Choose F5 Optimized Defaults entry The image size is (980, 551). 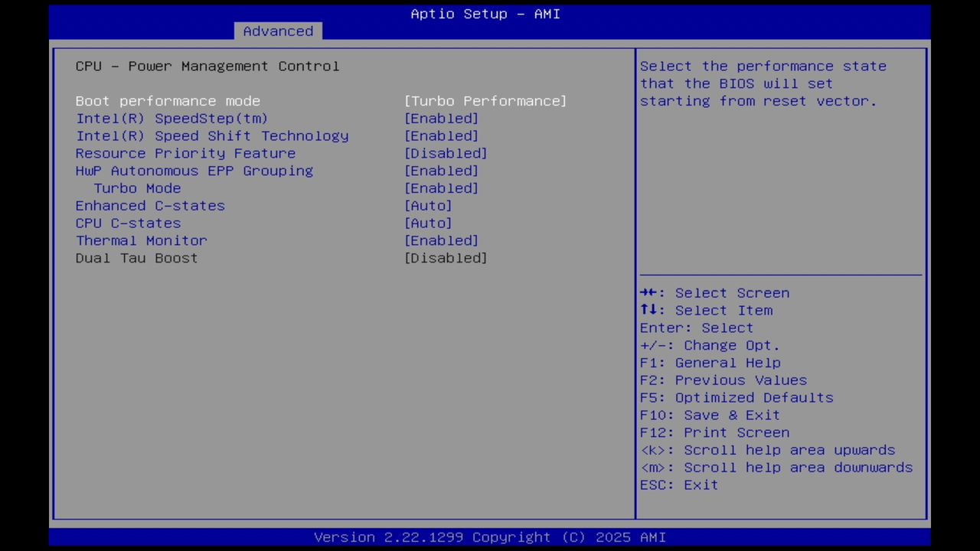point(736,397)
